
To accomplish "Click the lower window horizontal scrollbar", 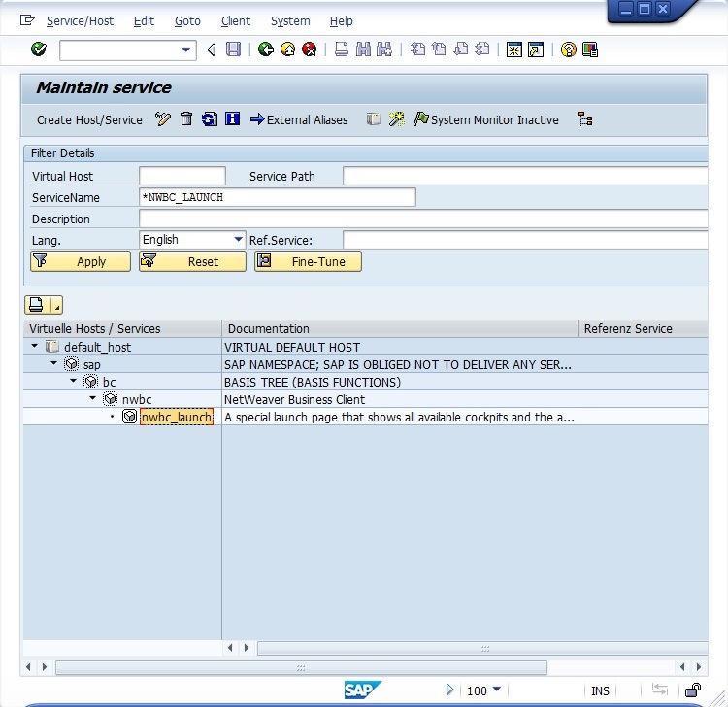I will (x=301, y=667).
